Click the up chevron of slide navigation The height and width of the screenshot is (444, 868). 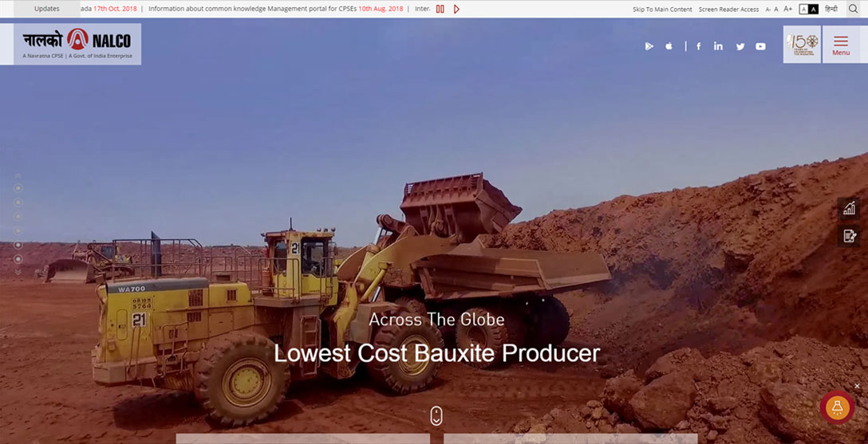pos(18,176)
